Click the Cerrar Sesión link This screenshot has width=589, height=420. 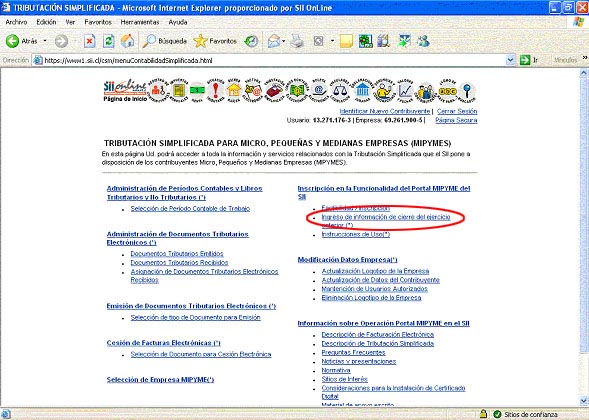tap(457, 111)
